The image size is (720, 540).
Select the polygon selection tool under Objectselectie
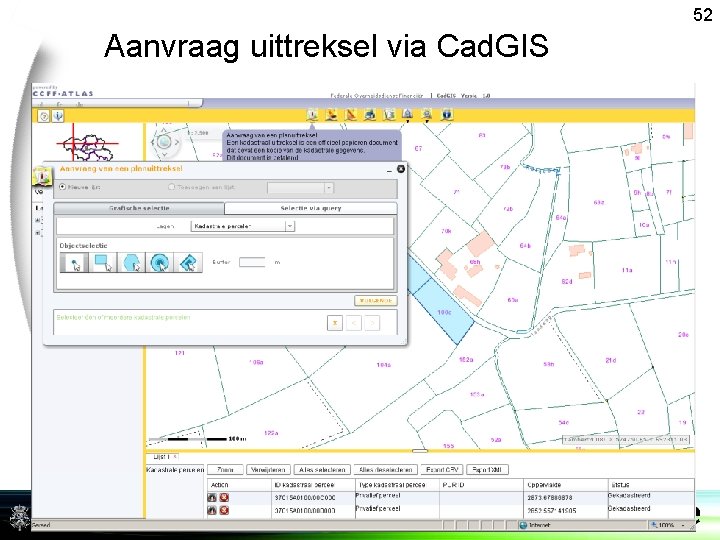pos(131,263)
